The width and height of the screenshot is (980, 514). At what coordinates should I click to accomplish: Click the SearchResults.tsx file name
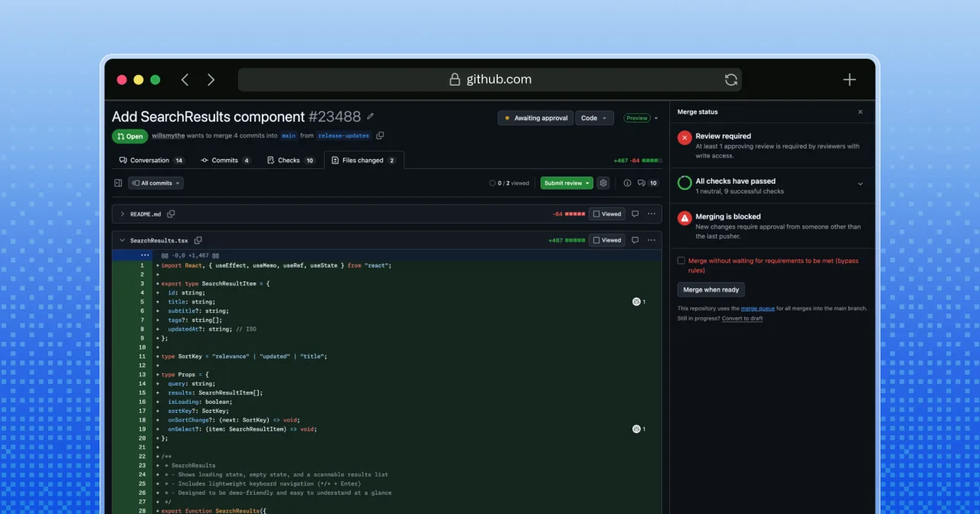click(x=159, y=240)
